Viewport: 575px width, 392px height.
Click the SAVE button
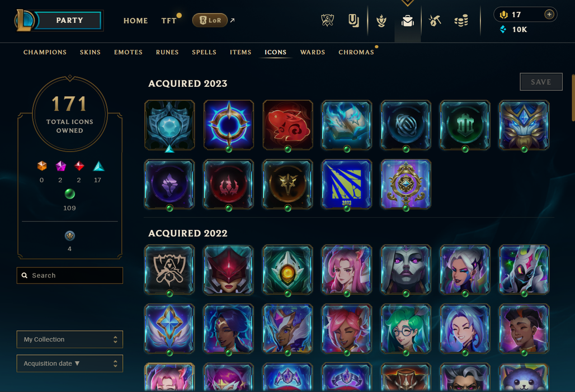point(541,82)
